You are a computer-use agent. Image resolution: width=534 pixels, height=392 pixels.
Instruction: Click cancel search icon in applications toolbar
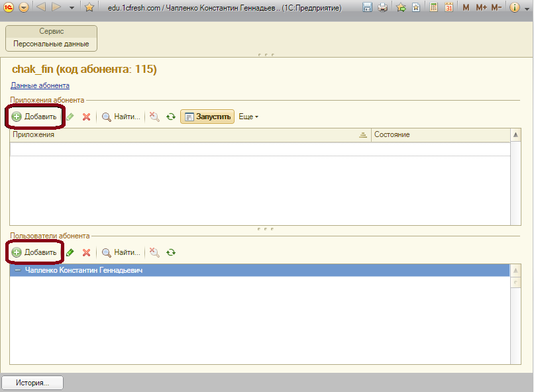click(154, 117)
